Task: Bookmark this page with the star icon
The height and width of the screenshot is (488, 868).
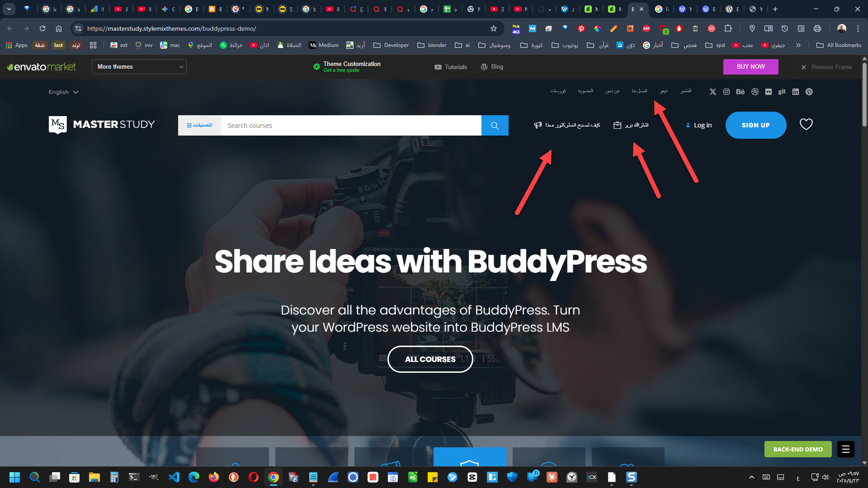Action: [494, 28]
